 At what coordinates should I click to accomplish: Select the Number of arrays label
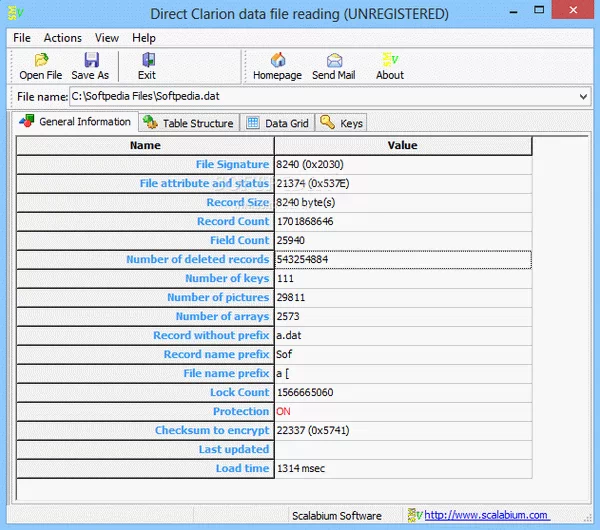coord(222,316)
